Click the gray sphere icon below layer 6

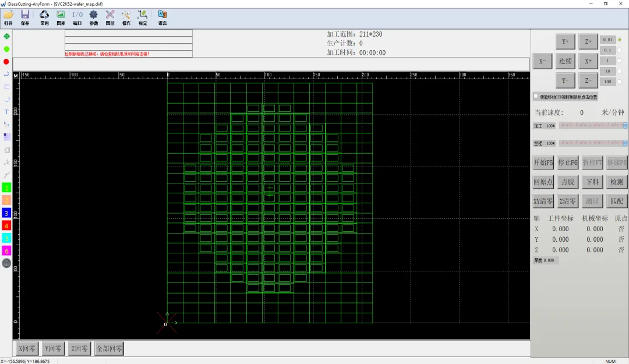point(6,263)
